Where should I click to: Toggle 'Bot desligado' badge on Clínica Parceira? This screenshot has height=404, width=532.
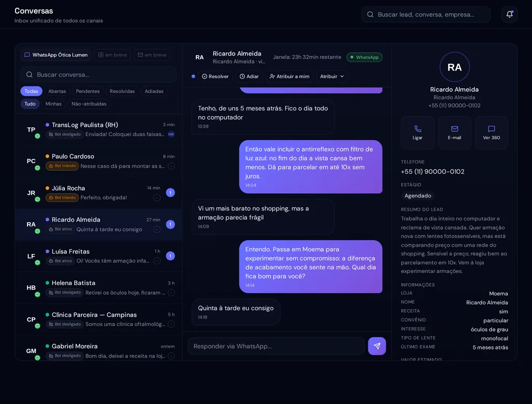64,324
